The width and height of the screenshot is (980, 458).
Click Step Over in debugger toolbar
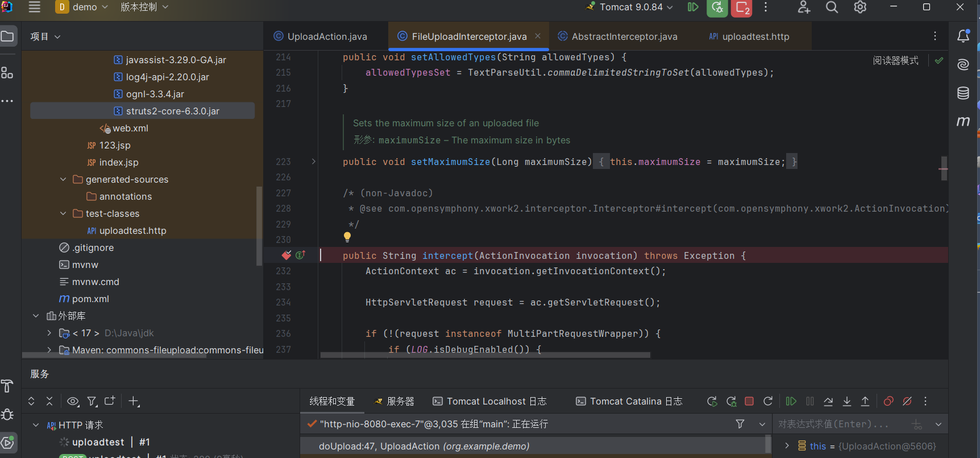click(x=828, y=401)
